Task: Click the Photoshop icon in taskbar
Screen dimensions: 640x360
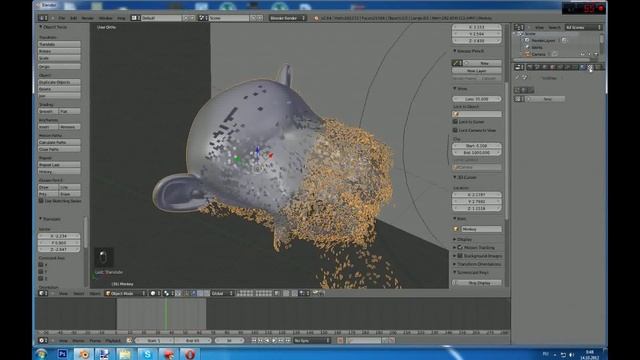Action: [x=62, y=354]
